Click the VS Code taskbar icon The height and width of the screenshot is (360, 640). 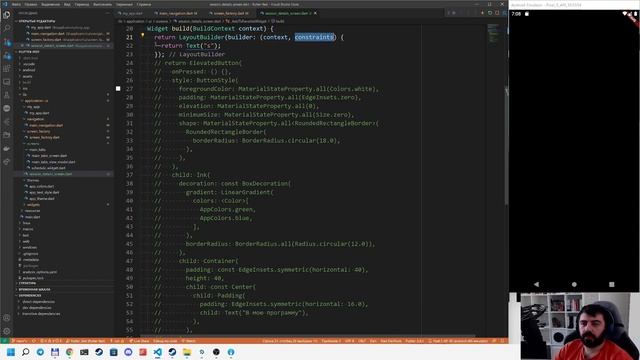click(158, 352)
